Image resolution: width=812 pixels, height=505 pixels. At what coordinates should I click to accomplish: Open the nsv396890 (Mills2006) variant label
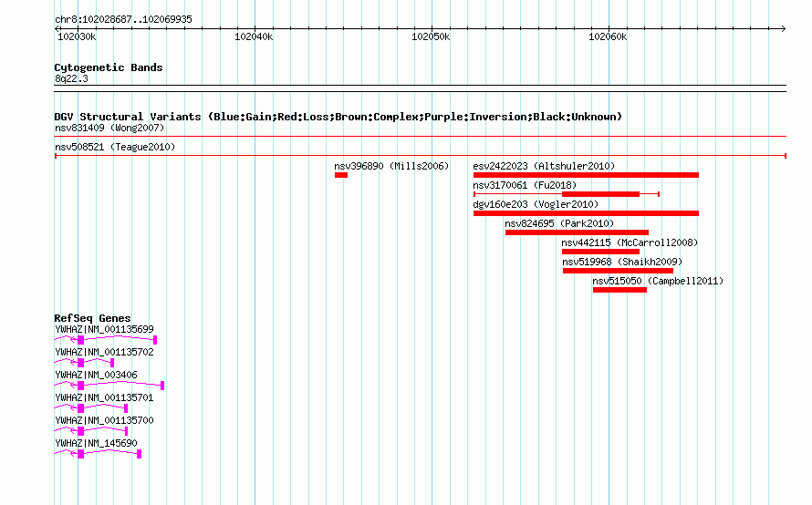(x=391, y=166)
